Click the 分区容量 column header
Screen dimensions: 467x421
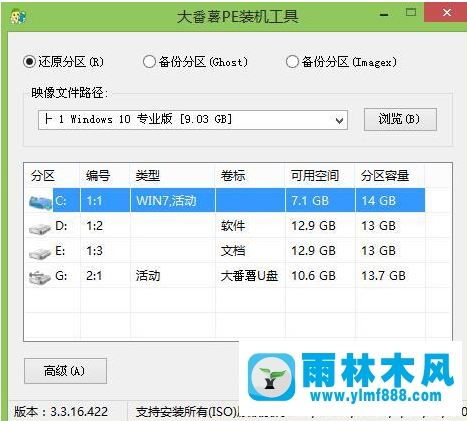point(385,176)
